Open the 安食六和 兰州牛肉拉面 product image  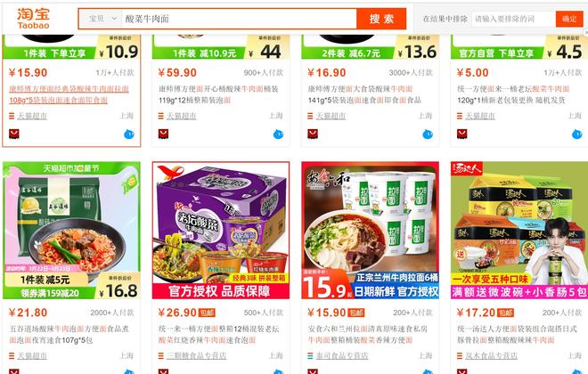coord(370,230)
